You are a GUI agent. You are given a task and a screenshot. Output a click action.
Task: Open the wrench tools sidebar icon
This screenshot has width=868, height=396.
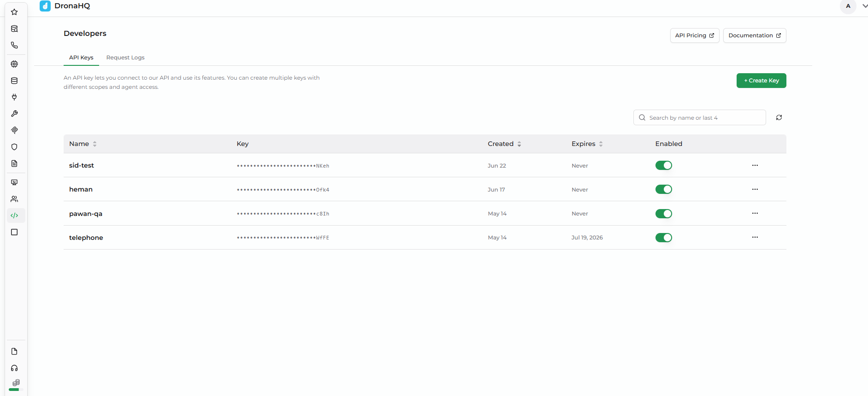click(14, 114)
